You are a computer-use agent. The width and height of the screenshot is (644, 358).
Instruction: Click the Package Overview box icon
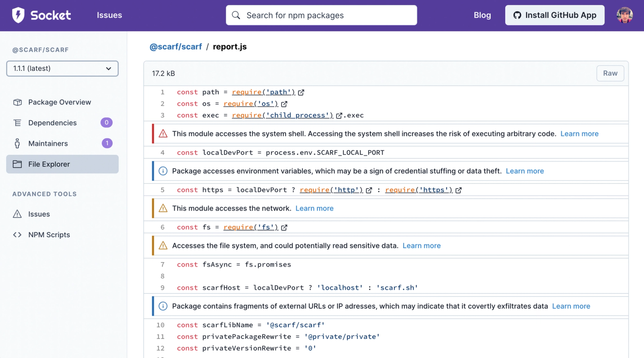click(17, 102)
